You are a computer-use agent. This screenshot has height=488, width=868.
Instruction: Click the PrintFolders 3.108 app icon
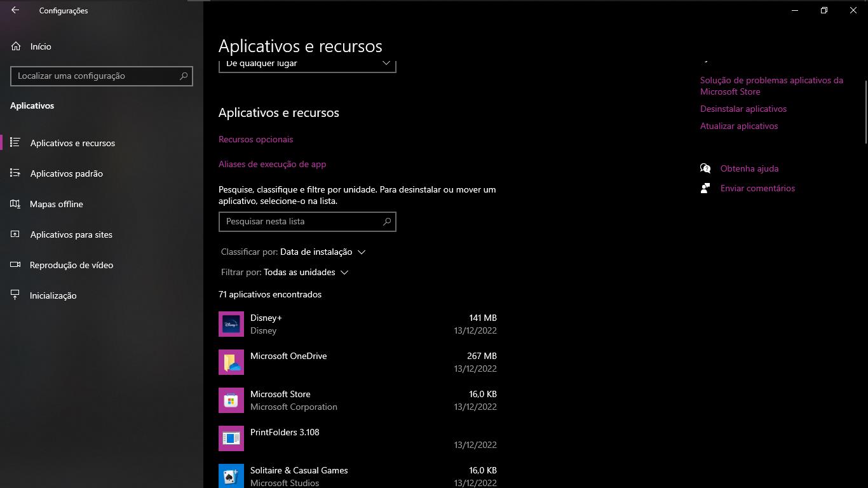click(x=231, y=438)
